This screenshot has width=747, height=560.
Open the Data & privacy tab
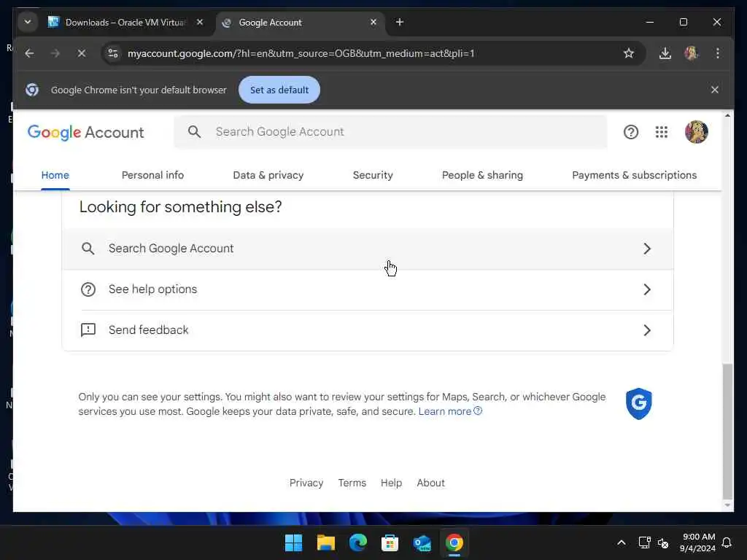(268, 175)
